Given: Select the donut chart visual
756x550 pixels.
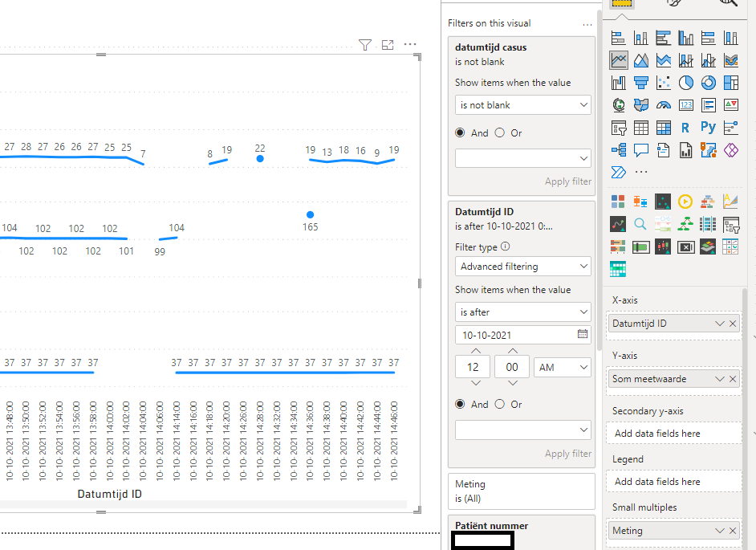Looking at the screenshot, I should click(709, 83).
